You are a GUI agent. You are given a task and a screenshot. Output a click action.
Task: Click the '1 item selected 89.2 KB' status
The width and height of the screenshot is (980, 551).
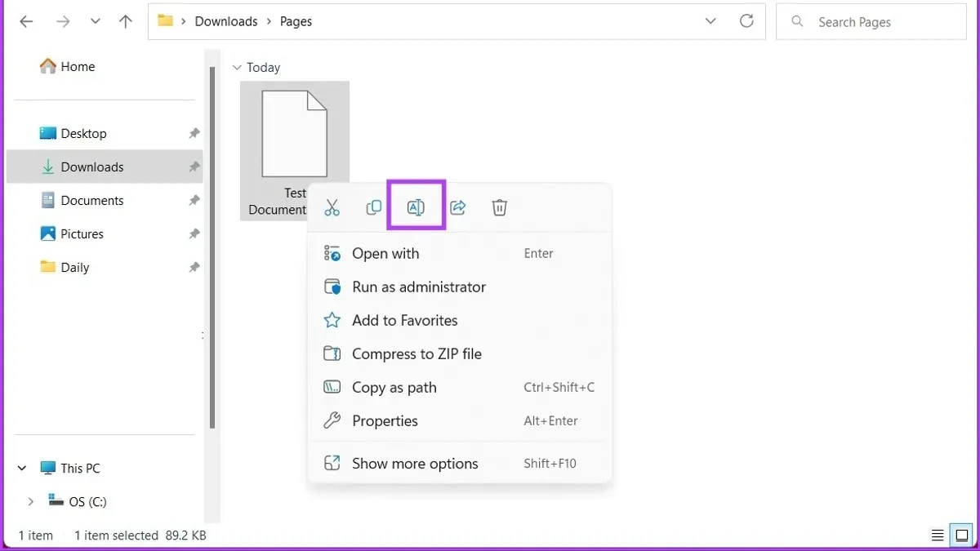140,535
